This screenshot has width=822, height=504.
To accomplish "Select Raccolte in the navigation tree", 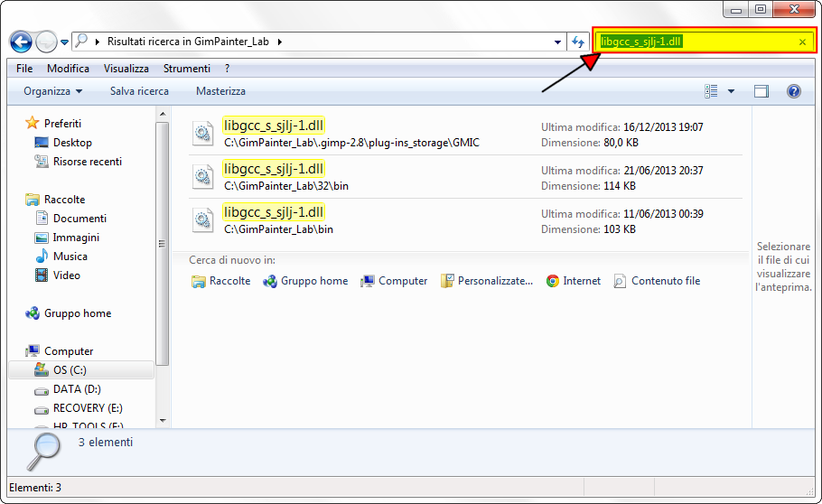I will (64, 200).
